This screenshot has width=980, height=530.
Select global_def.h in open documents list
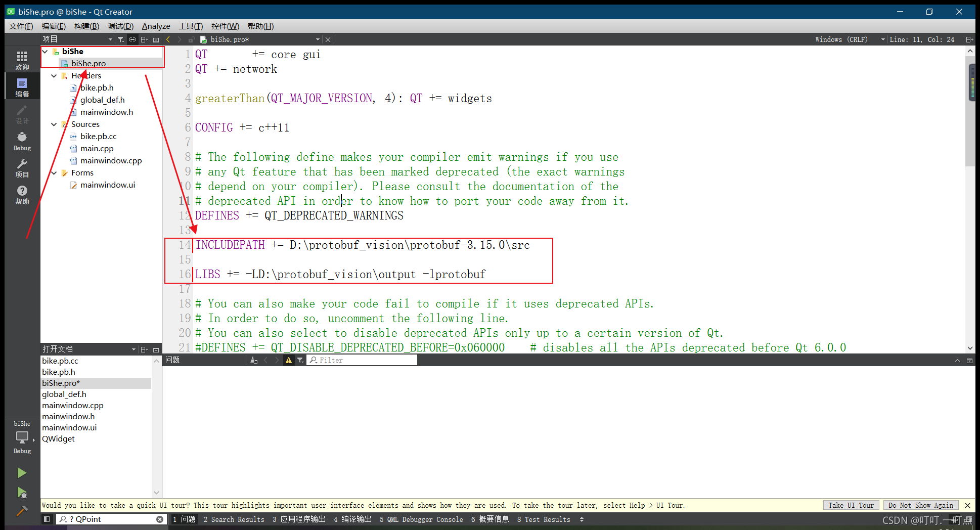click(x=64, y=394)
